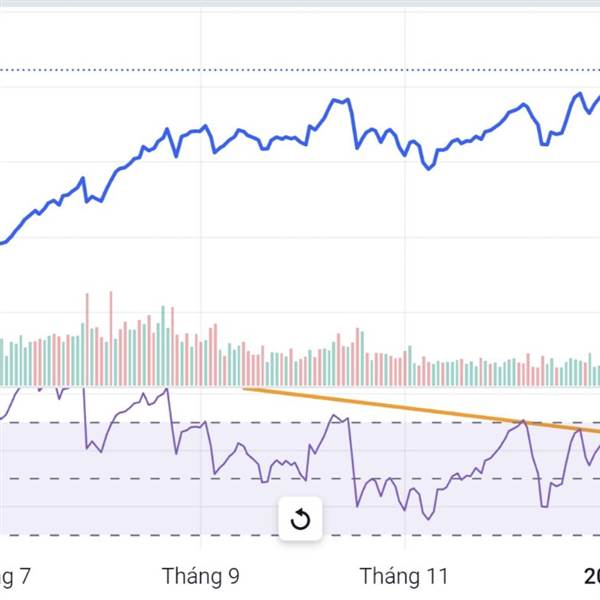Click the left endpoint of orange trend line
The image size is (600, 600).
[245, 388]
